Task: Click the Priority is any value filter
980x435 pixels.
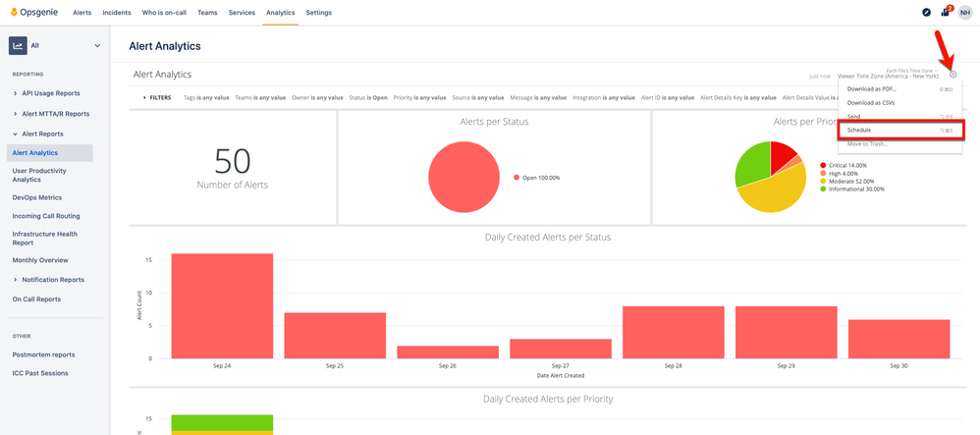Action: [x=420, y=98]
